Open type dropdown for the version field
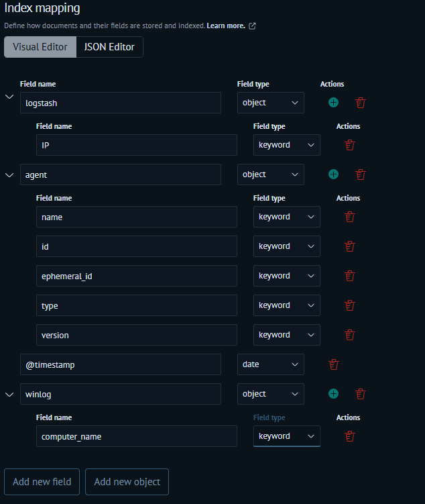Image resolution: width=425 pixels, height=504 pixels. (287, 335)
